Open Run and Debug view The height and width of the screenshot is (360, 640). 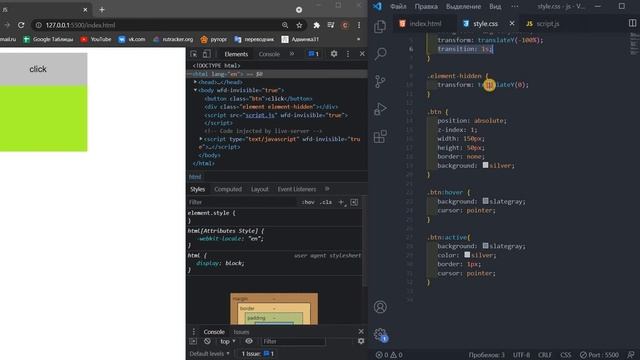(380, 109)
